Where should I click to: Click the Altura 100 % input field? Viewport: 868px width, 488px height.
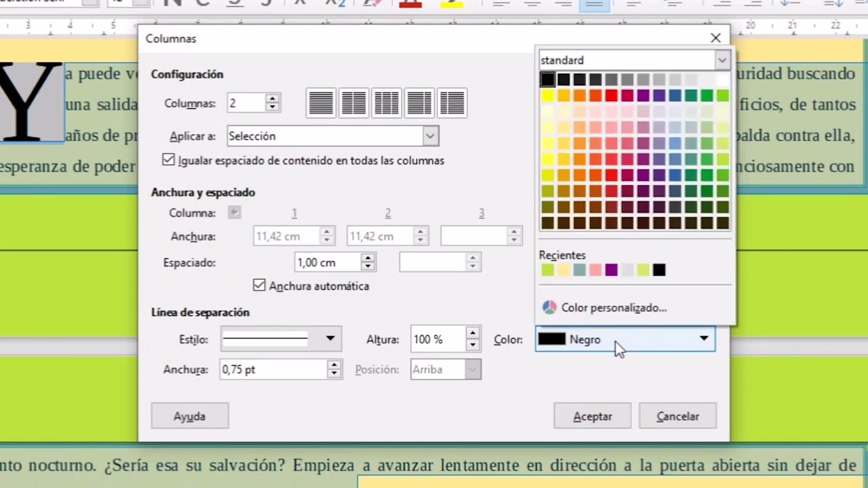click(x=438, y=339)
